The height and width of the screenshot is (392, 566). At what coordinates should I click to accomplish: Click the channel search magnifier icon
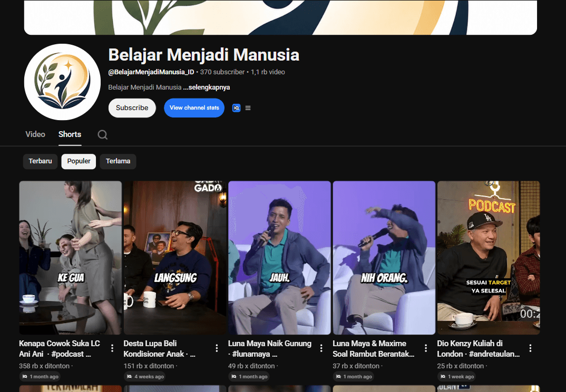pos(103,135)
